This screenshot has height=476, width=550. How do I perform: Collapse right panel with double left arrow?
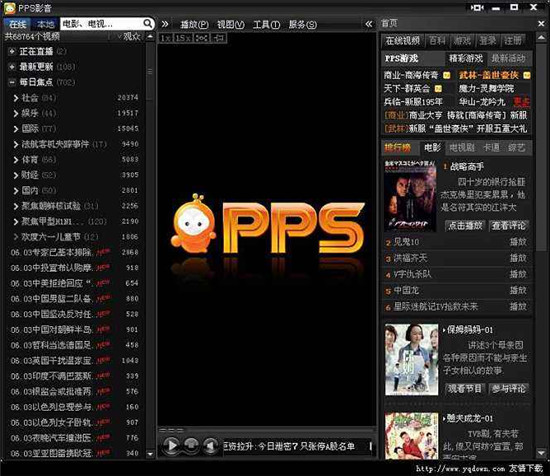tap(369, 24)
